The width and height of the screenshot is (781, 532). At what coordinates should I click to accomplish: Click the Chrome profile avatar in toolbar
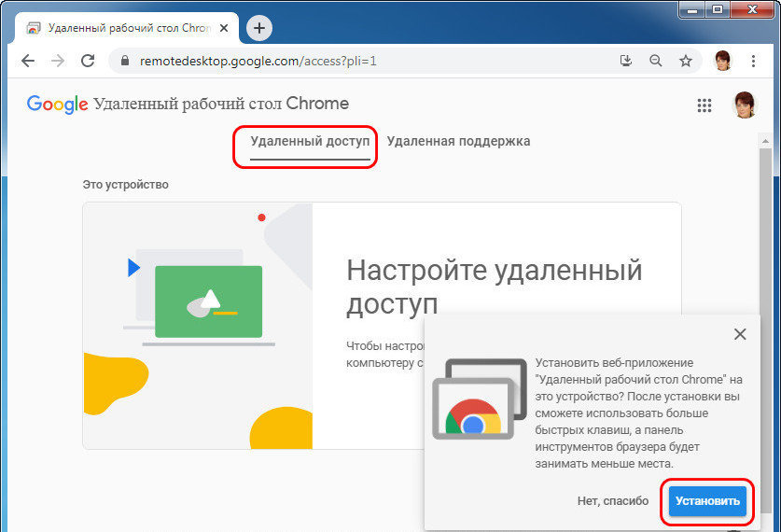coord(723,62)
